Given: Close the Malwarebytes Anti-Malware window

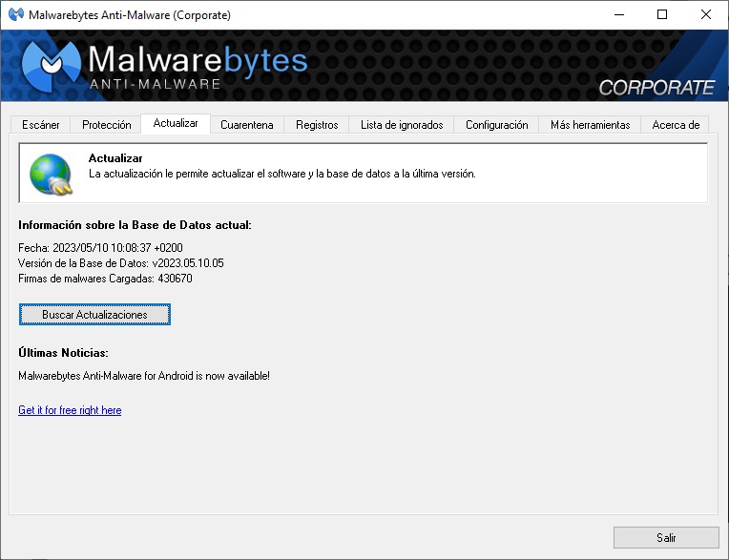Looking at the screenshot, I should (706, 15).
